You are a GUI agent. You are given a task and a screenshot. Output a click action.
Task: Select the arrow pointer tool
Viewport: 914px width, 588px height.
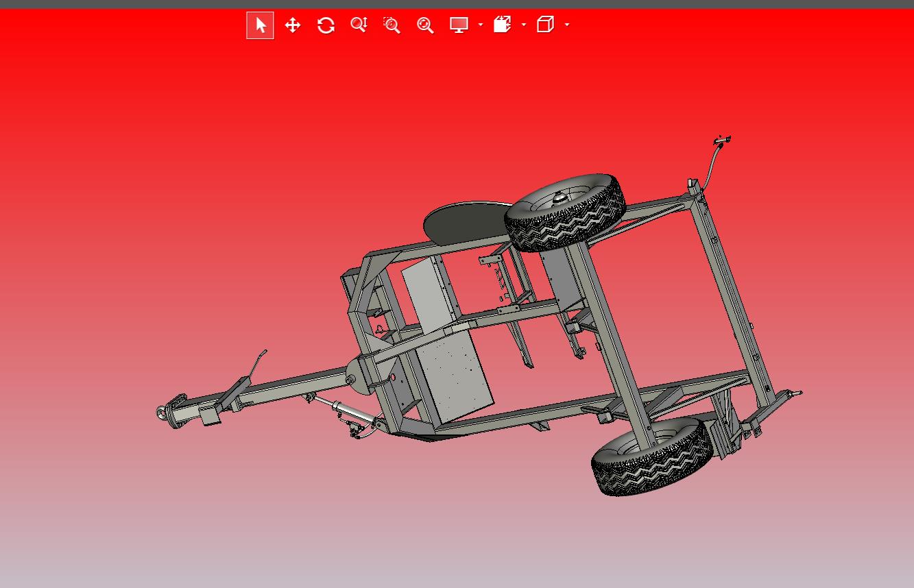[261, 25]
